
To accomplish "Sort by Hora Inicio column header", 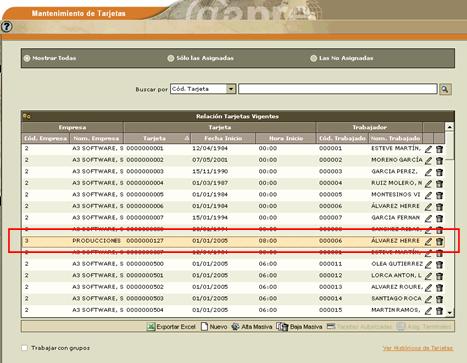I will [x=286, y=138].
